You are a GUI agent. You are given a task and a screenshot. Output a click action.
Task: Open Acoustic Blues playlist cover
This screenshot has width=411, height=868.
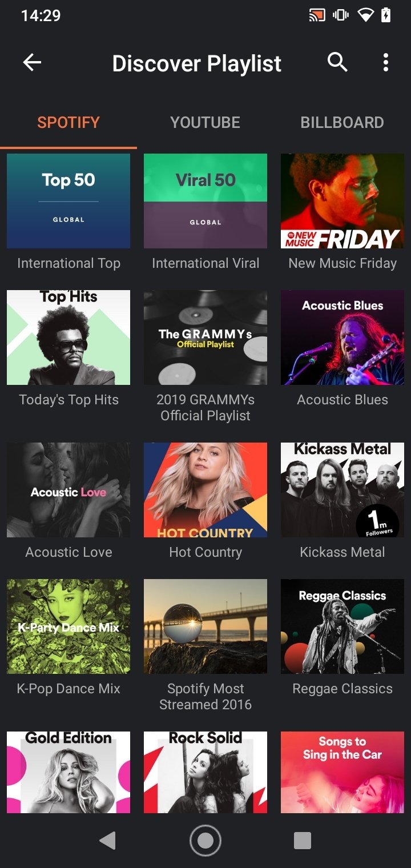coord(342,337)
